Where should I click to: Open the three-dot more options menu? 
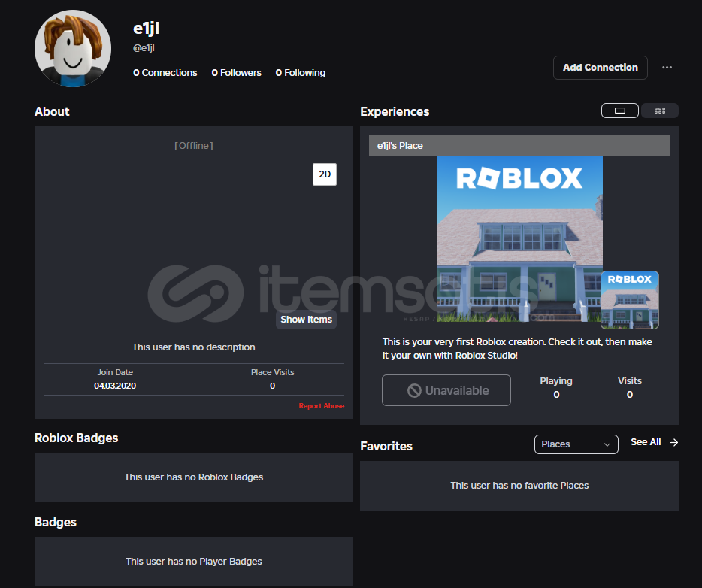point(667,67)
